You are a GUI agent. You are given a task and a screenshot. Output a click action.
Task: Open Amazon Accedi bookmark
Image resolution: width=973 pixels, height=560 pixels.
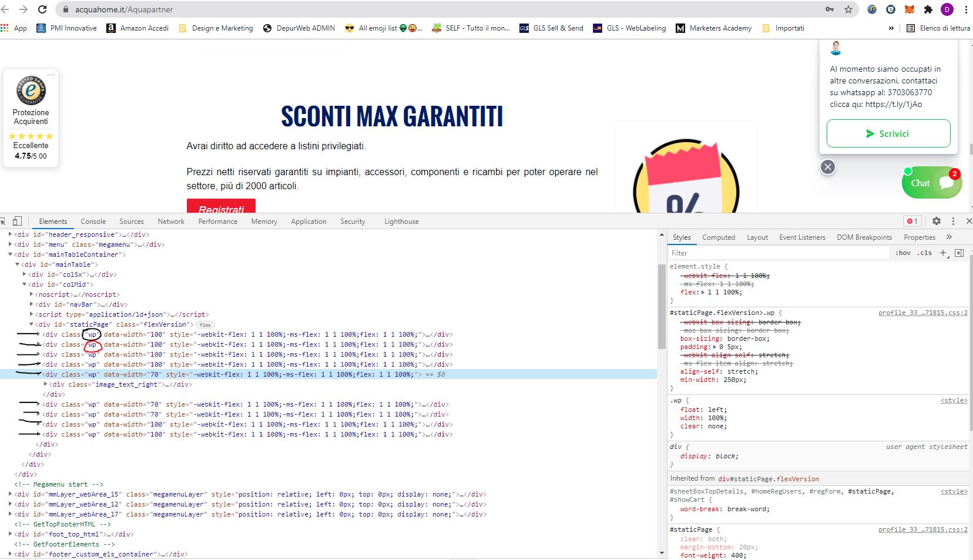137,28
